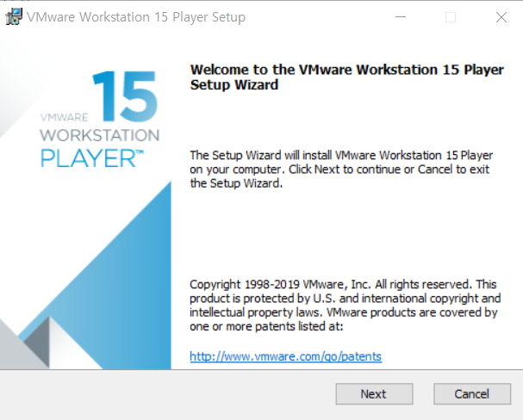523x420 pixels.
Task: Click the 'Welcome to the VMware Workstation 15 Player Setup Wizard' heading
Action: (347, 77)
